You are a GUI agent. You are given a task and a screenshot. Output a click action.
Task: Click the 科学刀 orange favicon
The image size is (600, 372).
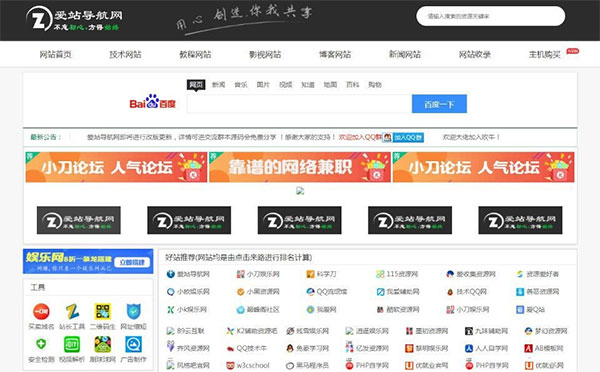[310, 274]
